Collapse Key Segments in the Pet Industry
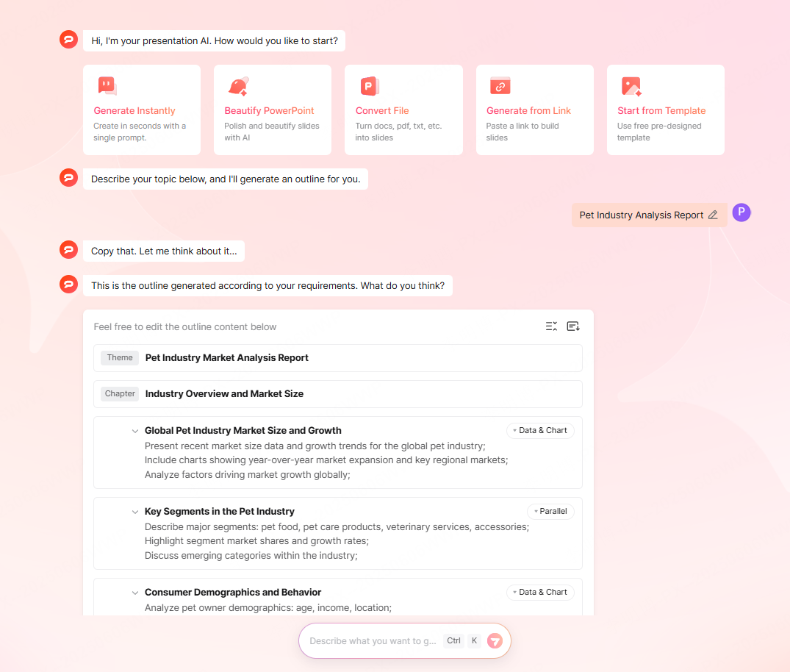Image resolution: width=790 pixels, height=672 pixels. pyautogui.click(x=135, y=512)
